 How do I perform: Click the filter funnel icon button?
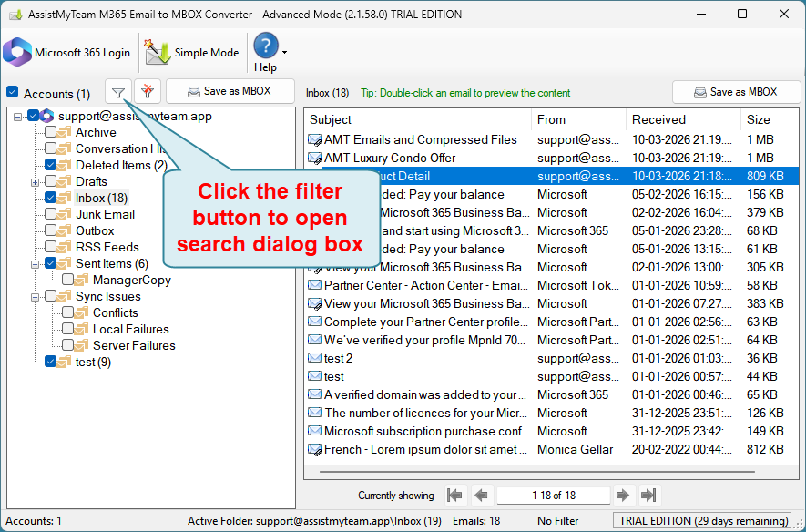118,92
